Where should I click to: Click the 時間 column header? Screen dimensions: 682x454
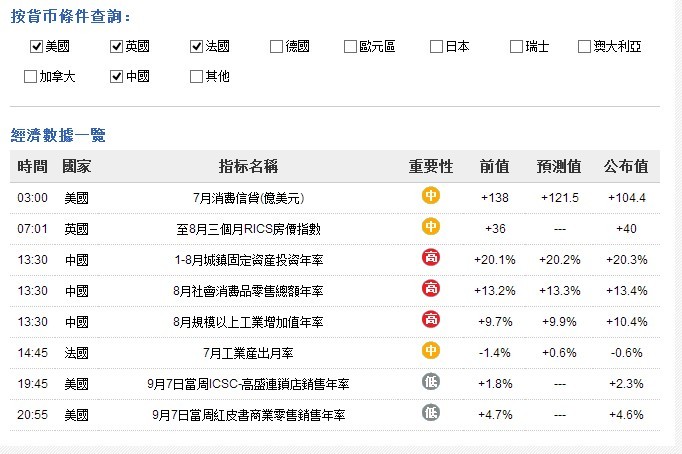(x=32, y=165)
